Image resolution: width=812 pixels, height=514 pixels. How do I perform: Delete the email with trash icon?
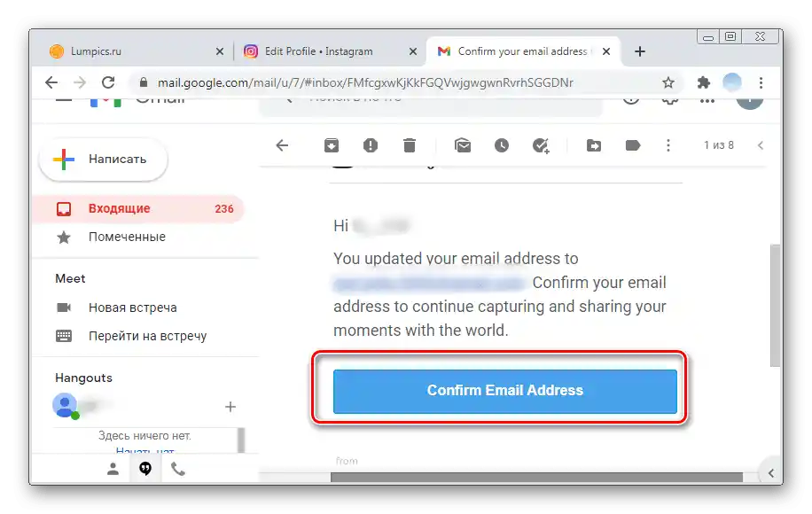click(410, 145)
